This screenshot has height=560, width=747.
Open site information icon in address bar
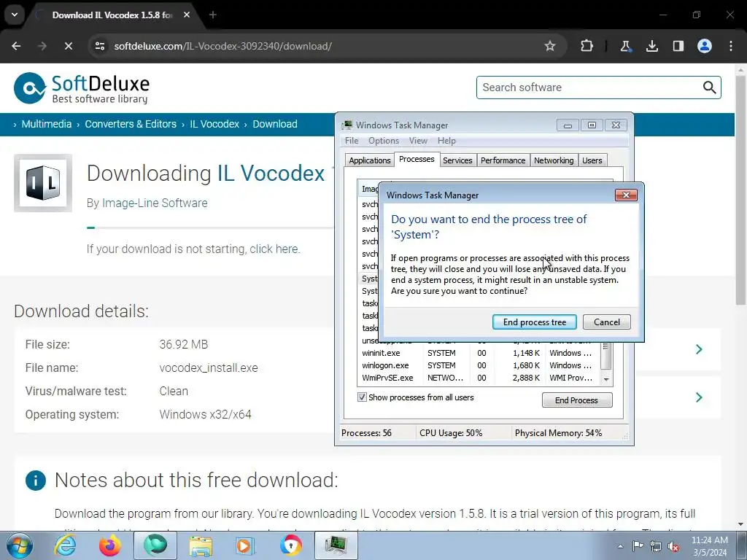click(x=99, y=46)
